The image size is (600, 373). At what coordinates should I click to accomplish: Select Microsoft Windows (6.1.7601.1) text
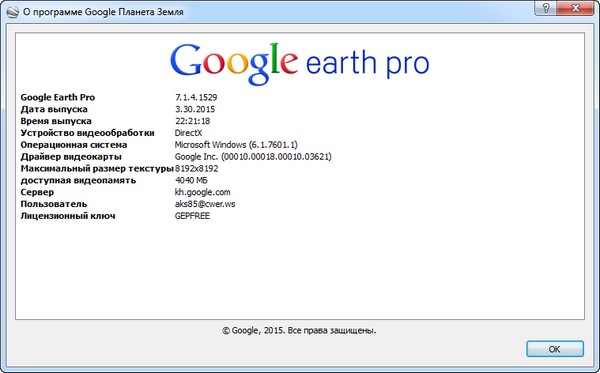click(236, 145)
